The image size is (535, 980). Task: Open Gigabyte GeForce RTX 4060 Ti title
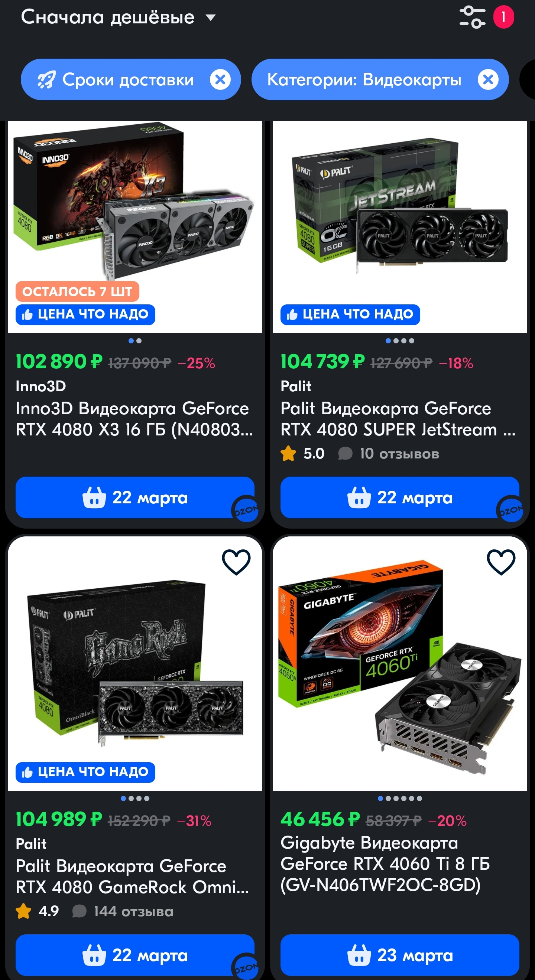click(385, 864)
